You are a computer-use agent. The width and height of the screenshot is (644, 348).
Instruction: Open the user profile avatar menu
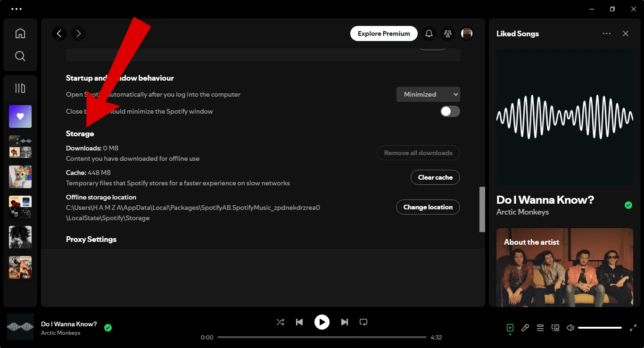467,33
